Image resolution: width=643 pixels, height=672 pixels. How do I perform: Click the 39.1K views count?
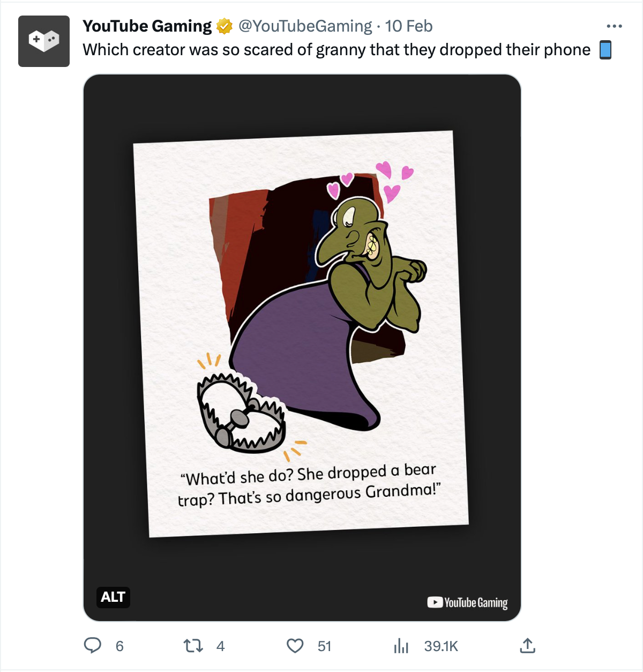click(x=441, y=646)
